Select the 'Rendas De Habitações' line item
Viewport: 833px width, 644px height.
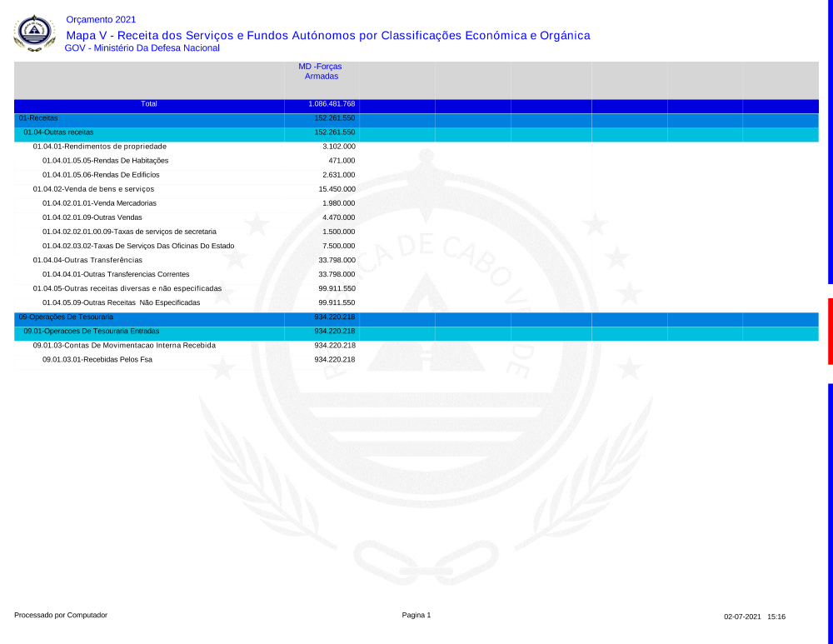[x=105, y=161]
